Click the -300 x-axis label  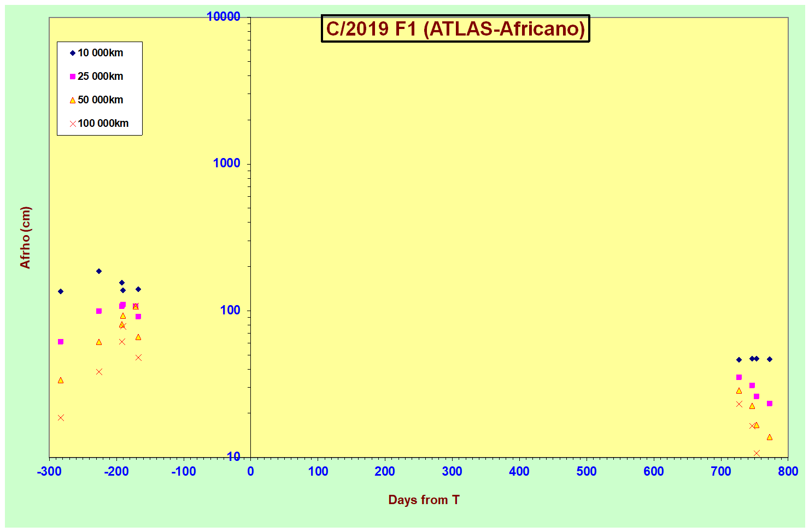pyautogui.click(x=49, y=472)
